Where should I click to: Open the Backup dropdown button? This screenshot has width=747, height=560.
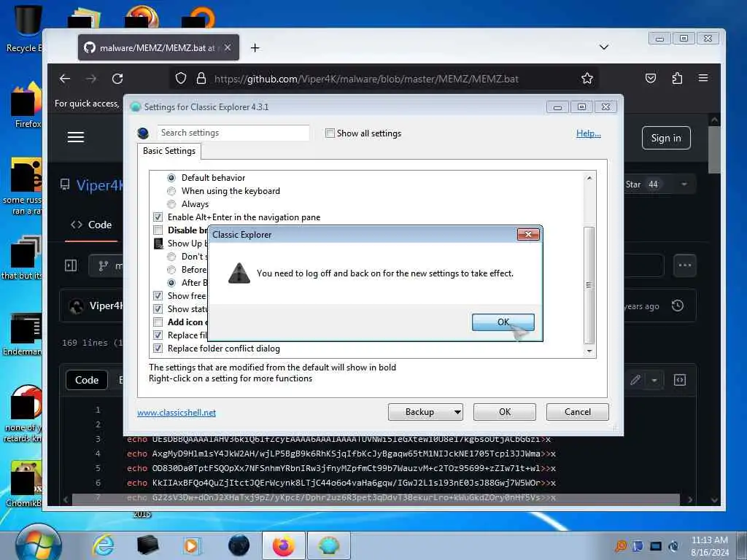pos(425,412)
